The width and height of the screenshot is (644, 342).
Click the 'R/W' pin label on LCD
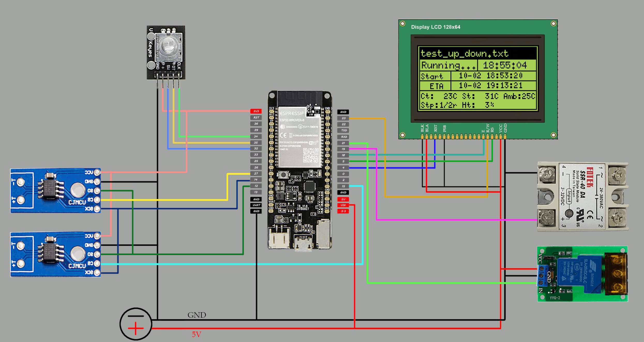pyautogui.click(x=488, y=128)
